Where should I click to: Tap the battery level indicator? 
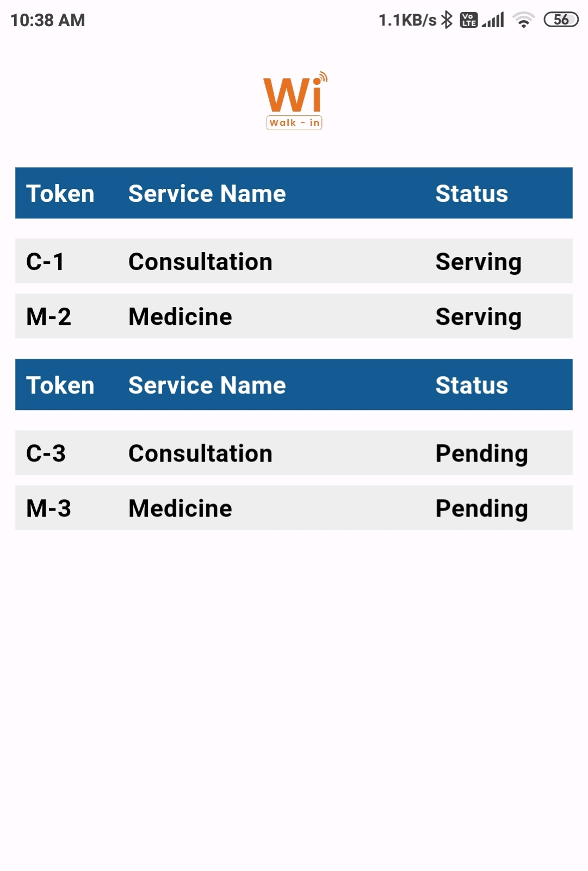[x=561, y=20]
